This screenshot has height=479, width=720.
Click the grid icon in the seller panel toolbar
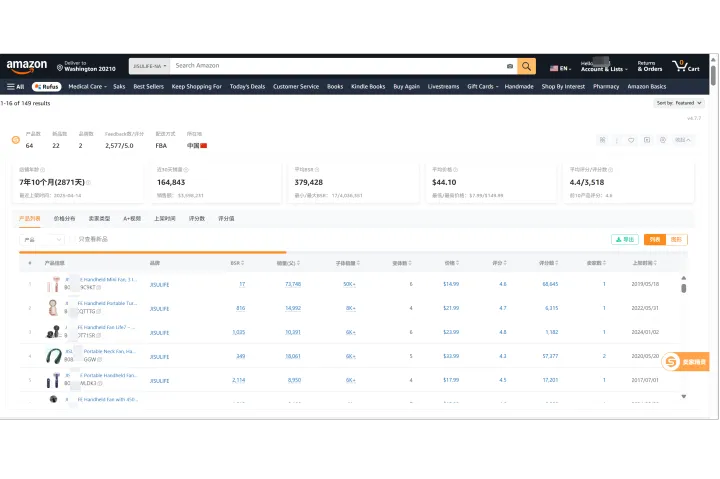[602, 140]
